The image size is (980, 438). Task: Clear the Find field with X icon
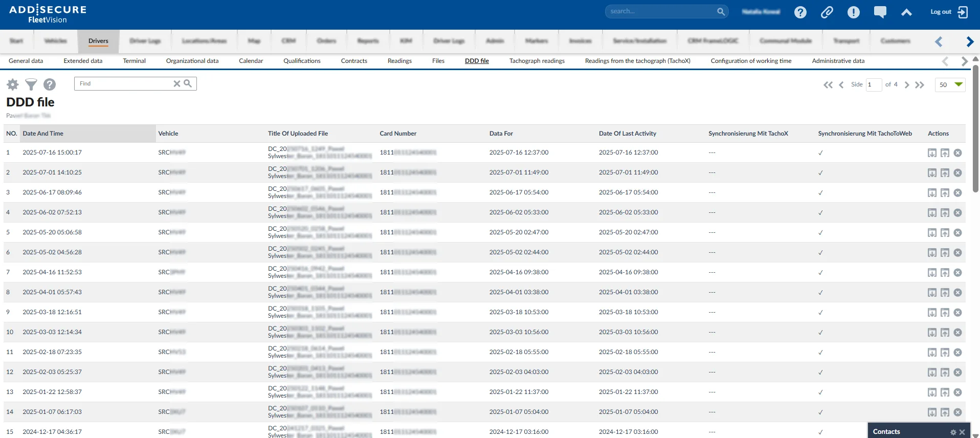tap(176, 83)
